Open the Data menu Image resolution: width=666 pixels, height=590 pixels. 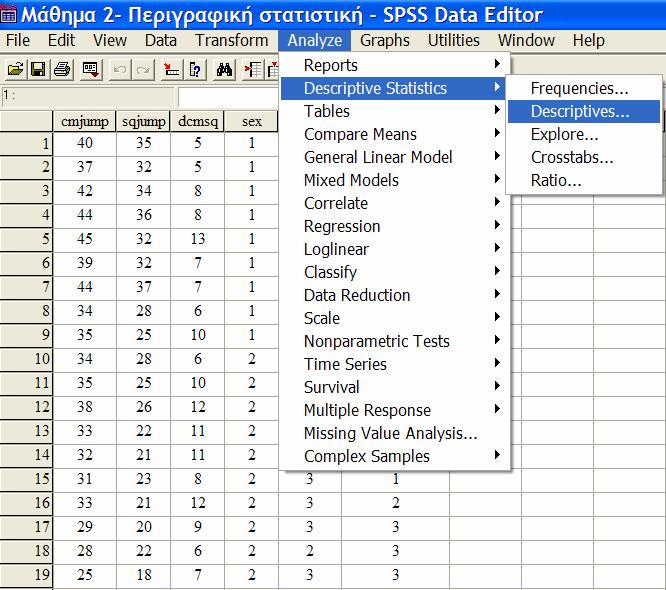(161, 40)
